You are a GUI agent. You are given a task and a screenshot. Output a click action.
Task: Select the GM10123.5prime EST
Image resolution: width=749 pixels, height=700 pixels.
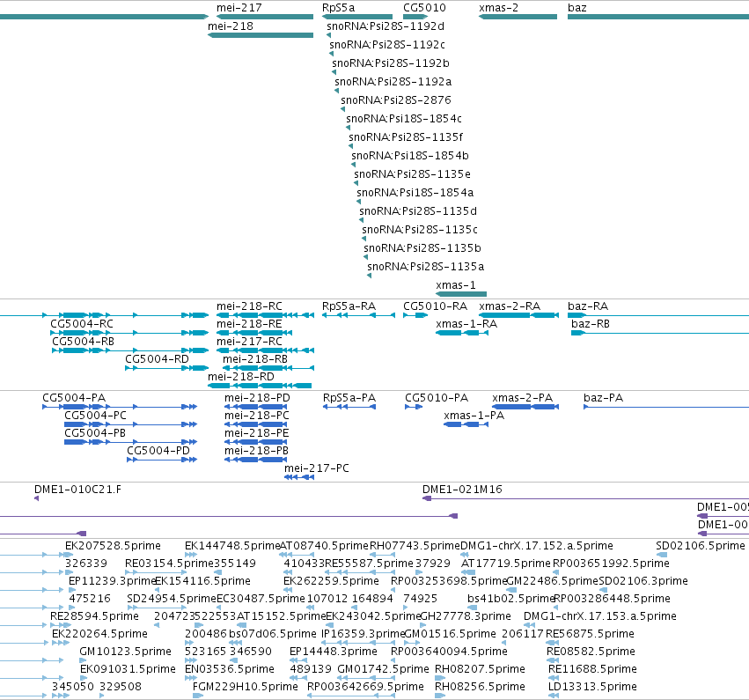[x=84, y=660]
